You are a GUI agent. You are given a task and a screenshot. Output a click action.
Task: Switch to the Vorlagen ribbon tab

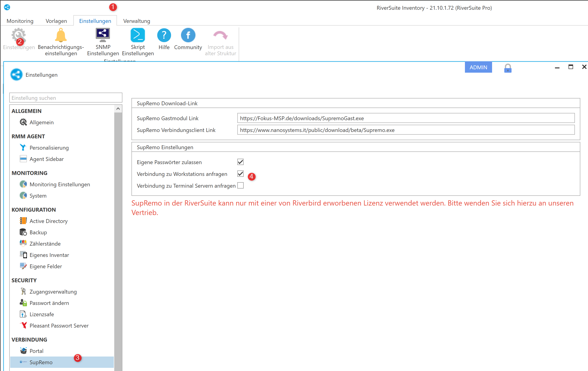click(56, 21)
